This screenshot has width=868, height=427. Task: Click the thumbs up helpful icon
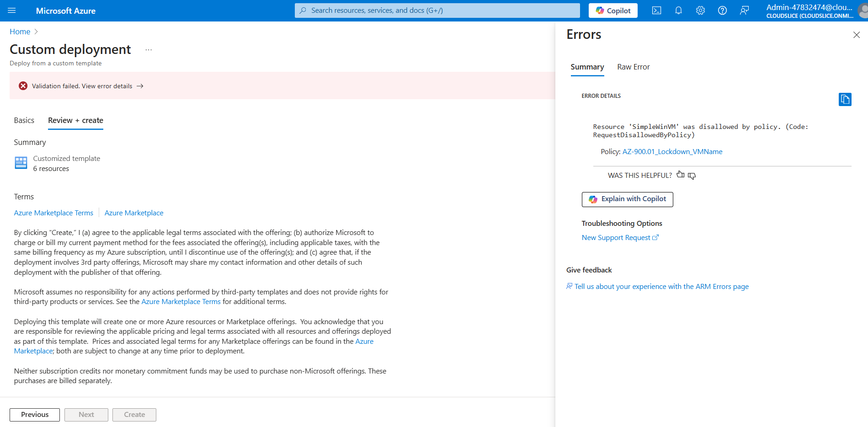pos(681,175)
